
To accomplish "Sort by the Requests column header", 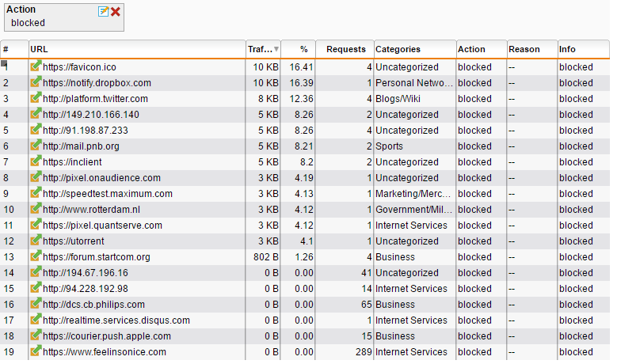I will 345,49.
